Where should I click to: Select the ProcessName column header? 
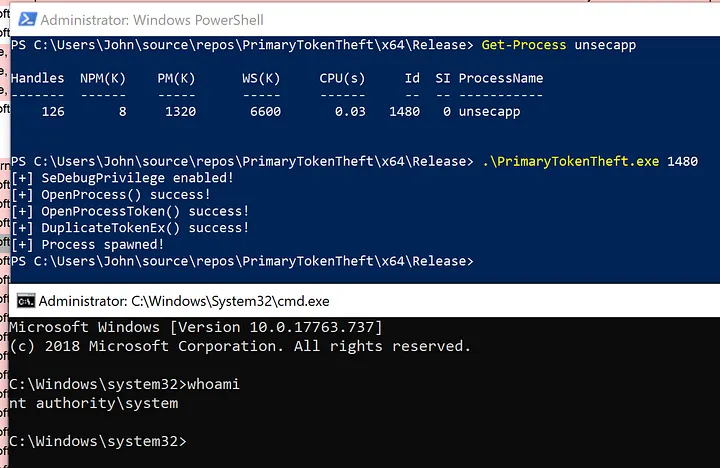(501, 78)
